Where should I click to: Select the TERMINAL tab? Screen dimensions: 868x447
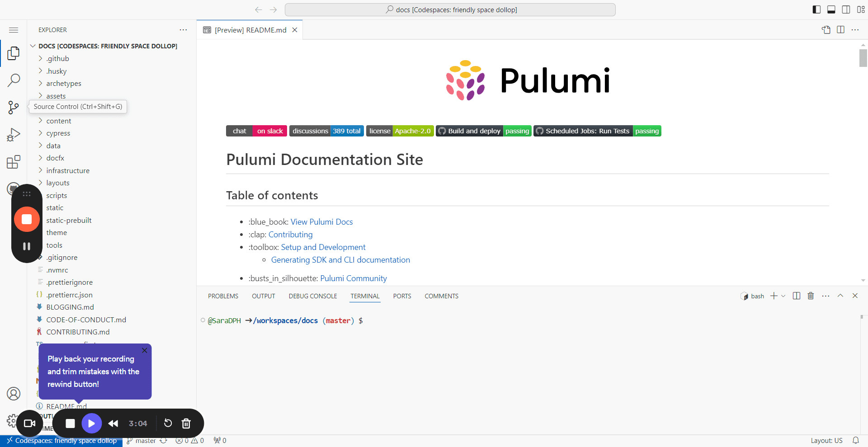365,296
